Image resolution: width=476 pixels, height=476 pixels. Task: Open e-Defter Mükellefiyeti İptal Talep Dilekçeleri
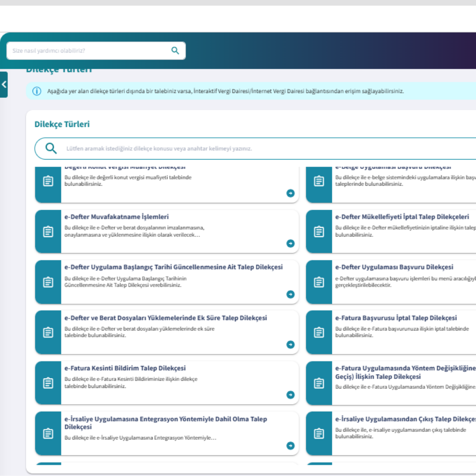pyautogui.click(x=402, y=217)
